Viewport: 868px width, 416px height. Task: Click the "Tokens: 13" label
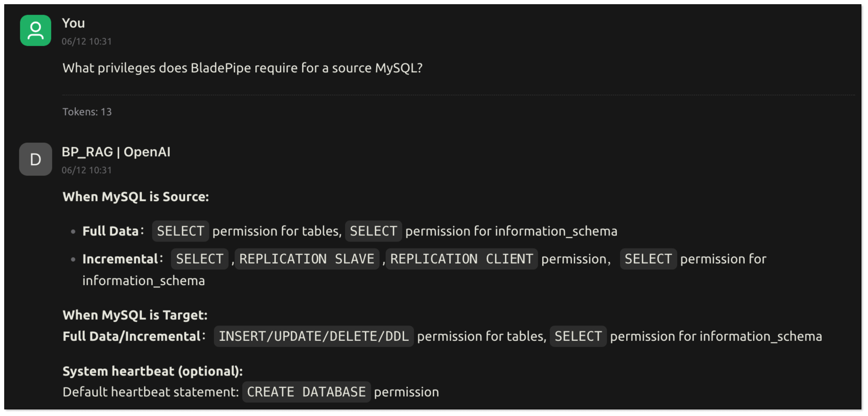(87, 112)
